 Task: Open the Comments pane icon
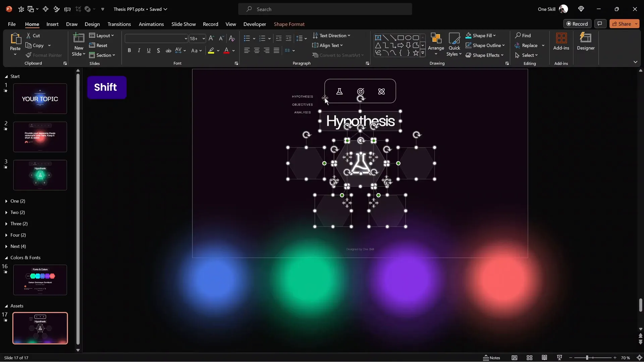(600, 24)
